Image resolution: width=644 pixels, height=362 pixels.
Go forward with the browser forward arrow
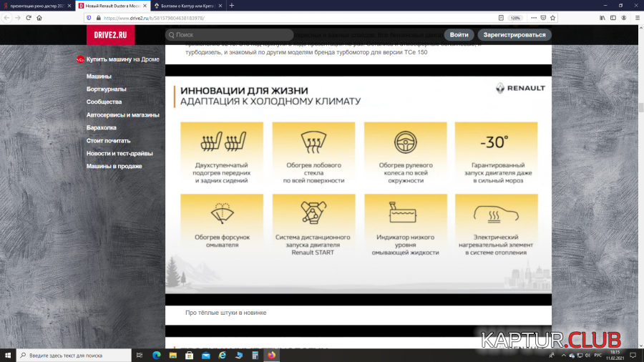point(18,18)
